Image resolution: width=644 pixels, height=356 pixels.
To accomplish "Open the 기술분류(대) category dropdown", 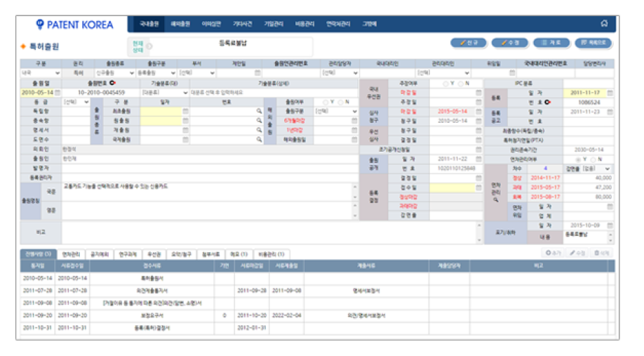I will tap(165, 93).
